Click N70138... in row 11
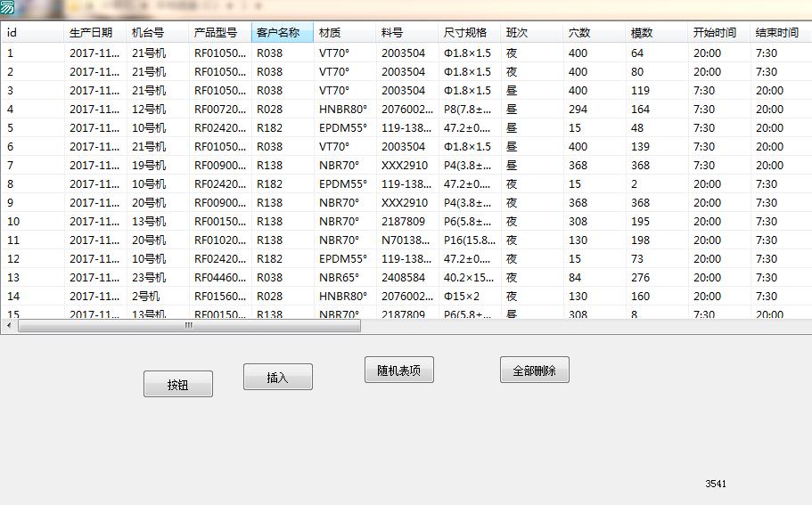This screenshot has height=505, width=812. pos(406,240)
